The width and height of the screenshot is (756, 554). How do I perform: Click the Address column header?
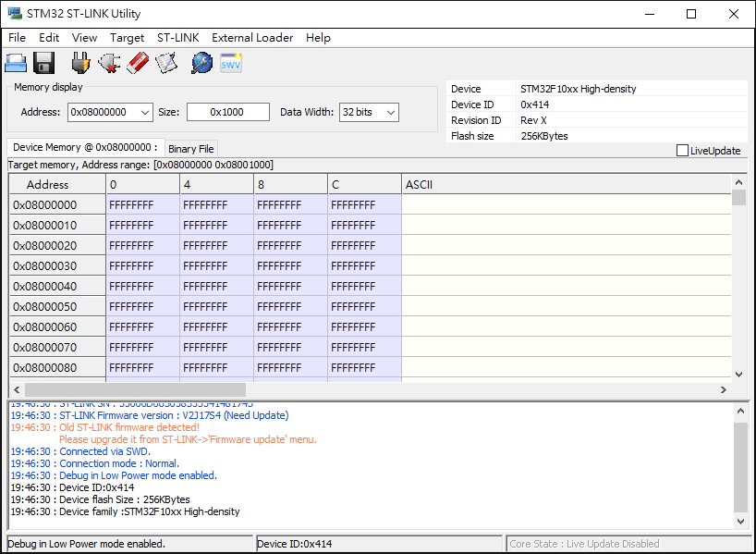tap(58, 184)
